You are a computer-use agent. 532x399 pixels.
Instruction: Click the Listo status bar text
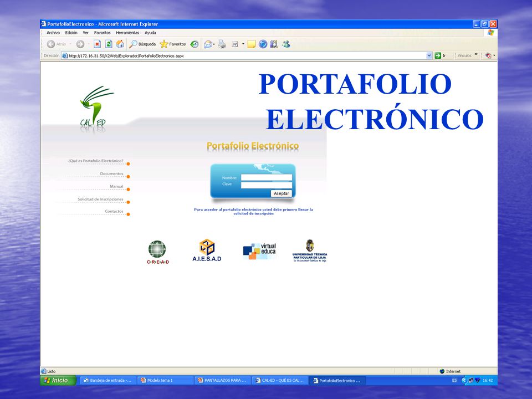pyautogui.click(x=51, y=371)
